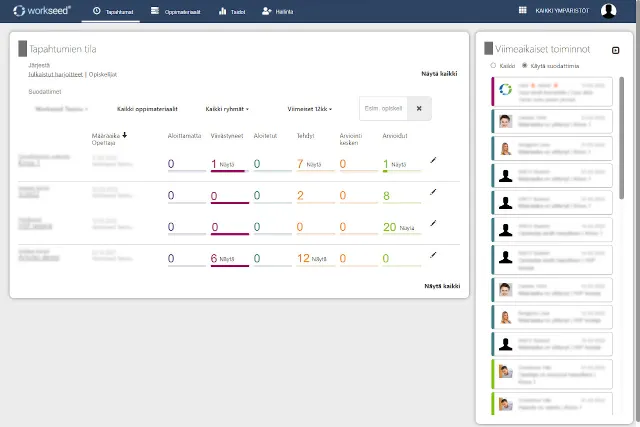Screen dimensions: 640x427
Task: Click the apps grid icon
Action: click(522, 10)
